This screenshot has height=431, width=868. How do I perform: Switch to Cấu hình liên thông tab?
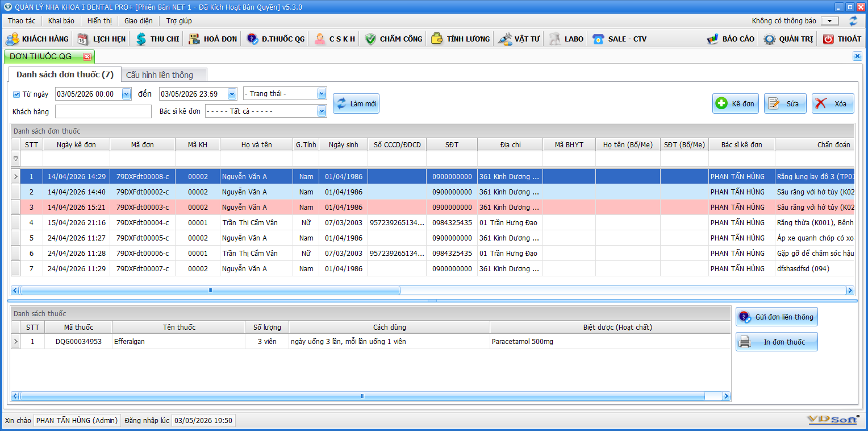click(164, 75)
